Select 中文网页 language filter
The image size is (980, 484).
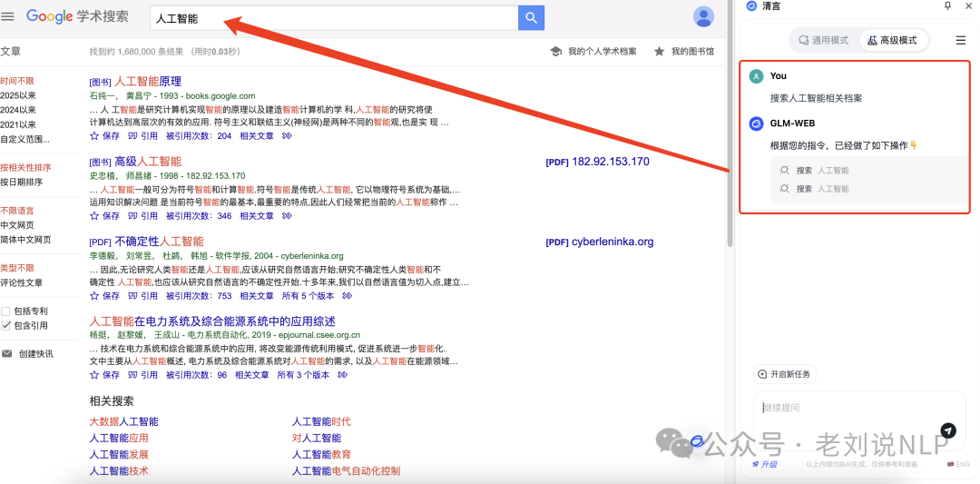tap(17, 225)
